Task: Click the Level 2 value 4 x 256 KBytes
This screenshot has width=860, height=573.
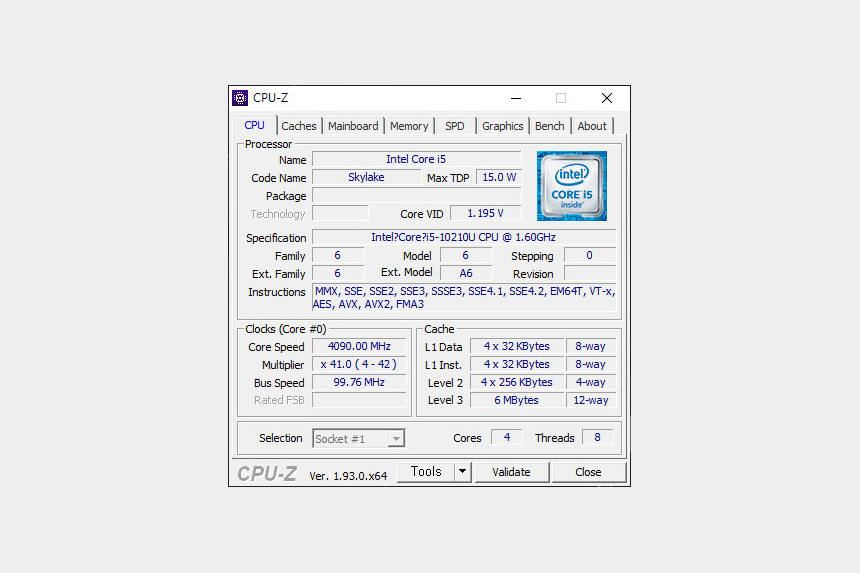Action: pyautogui.click(x=517, y=382)
